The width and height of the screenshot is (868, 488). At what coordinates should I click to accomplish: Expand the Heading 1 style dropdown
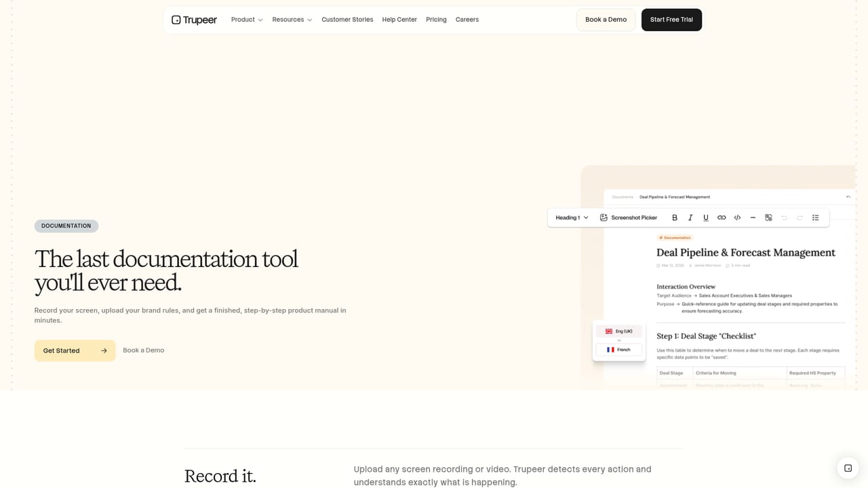click(x=572, y=218)
